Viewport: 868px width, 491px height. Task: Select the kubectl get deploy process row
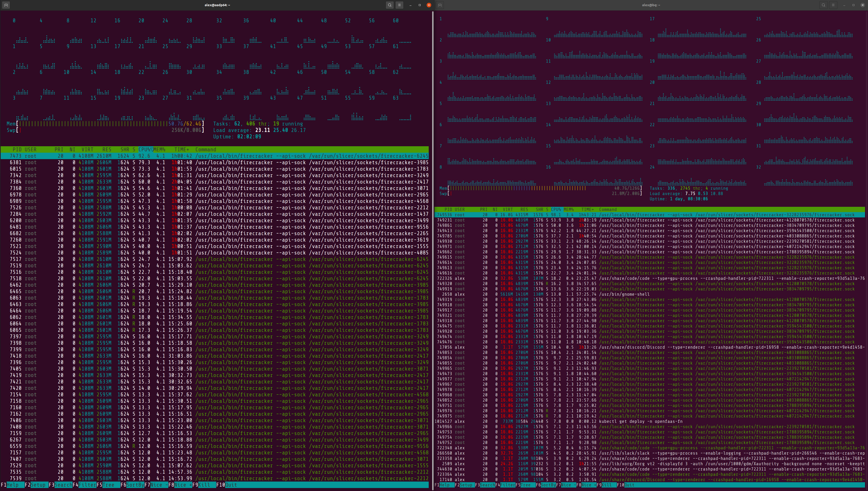pyautogui.click(x=650, y=421)
